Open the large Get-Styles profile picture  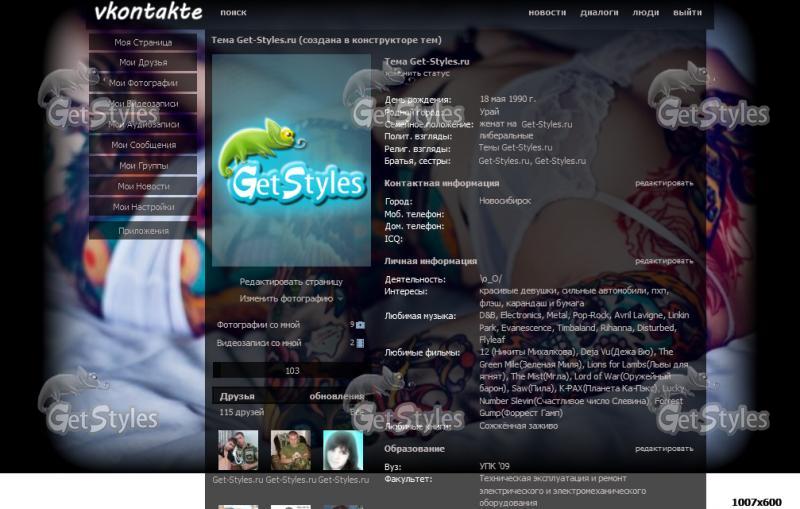click(291, 160)
